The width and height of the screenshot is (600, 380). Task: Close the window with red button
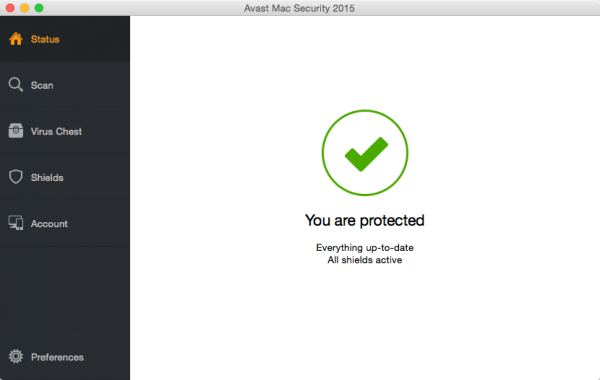click(10, 8)
